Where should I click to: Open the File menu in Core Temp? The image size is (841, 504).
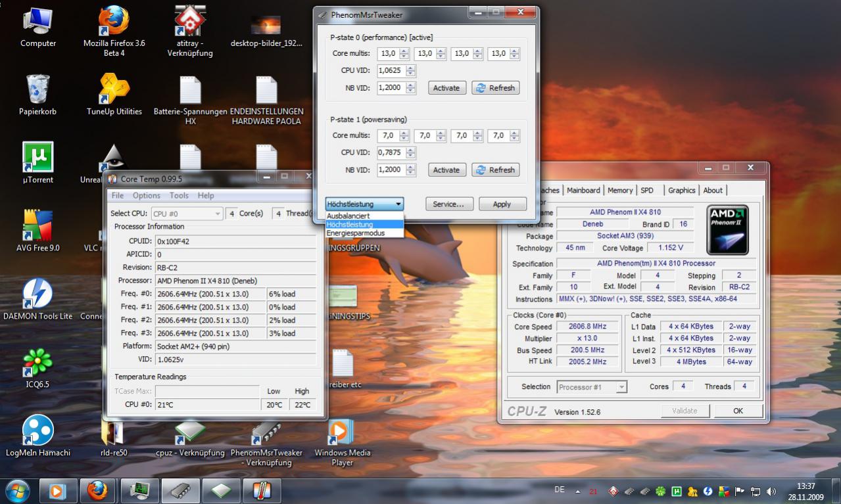(118, 195)
